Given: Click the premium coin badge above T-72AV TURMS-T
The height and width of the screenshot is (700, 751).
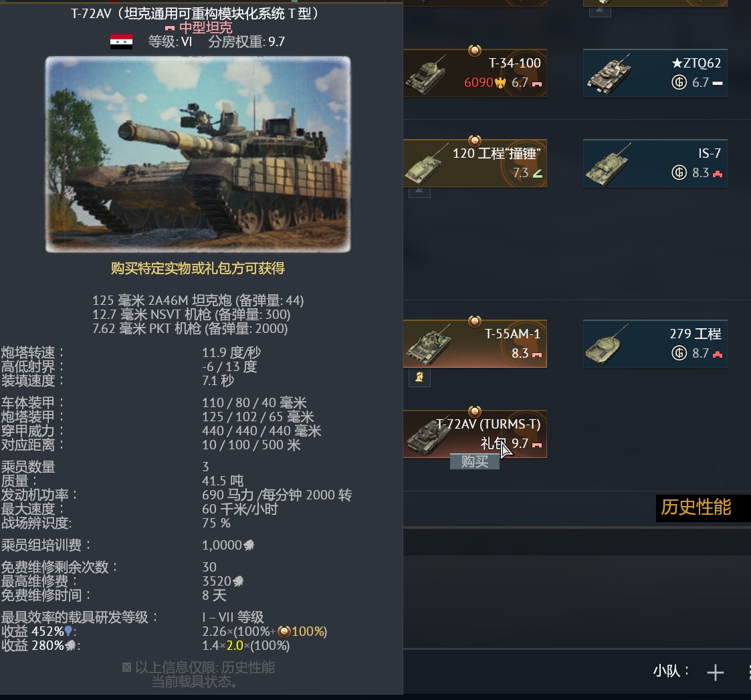Looking at the screenshot, I should point(475,411).
